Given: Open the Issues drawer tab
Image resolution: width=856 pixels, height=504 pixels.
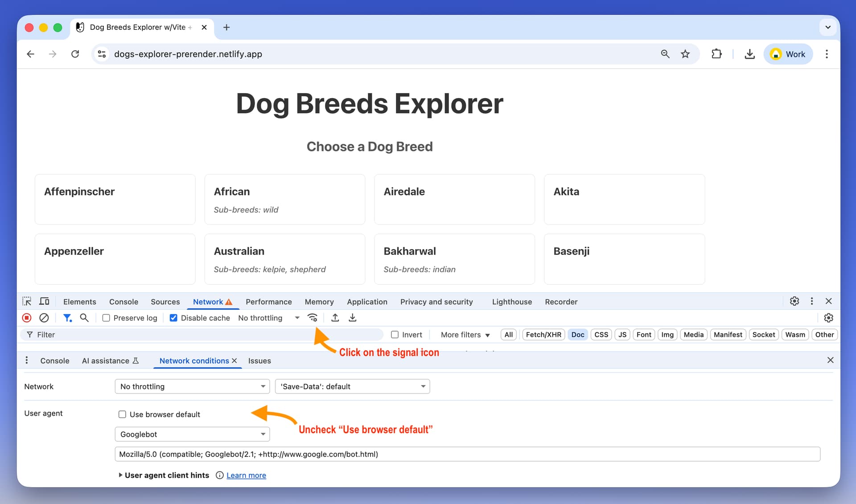Looking at the screenshot, I should tap(259, 361).
